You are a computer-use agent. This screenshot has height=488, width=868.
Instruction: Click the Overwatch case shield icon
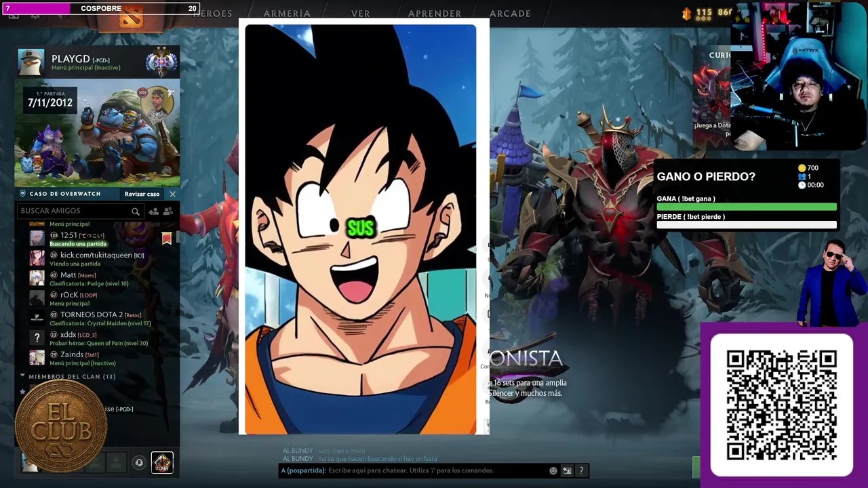point(22,194)
